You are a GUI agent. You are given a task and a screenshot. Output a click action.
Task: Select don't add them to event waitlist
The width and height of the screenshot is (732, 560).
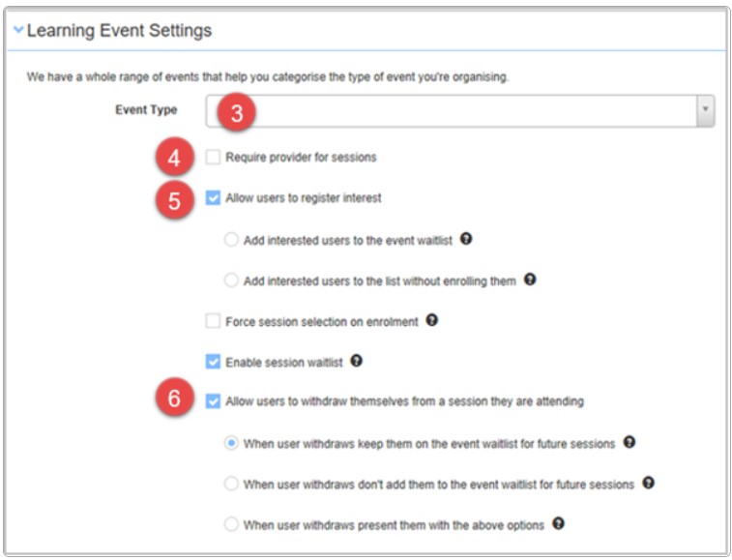pyautogui.click(x=231, y=484)
